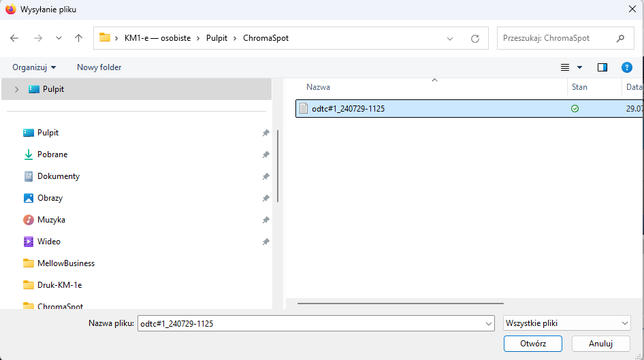Open the Wideo folder
The image size is (644, 360).
(48, 242)
